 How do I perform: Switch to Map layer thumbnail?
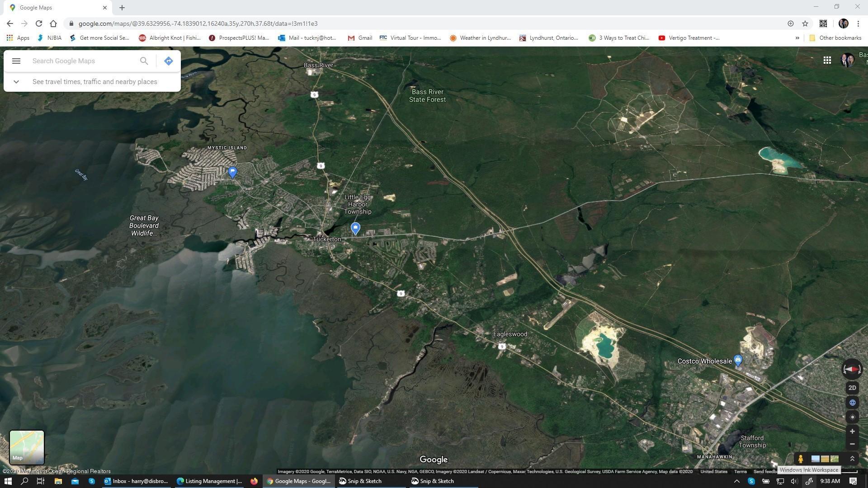tap(27, 447)
